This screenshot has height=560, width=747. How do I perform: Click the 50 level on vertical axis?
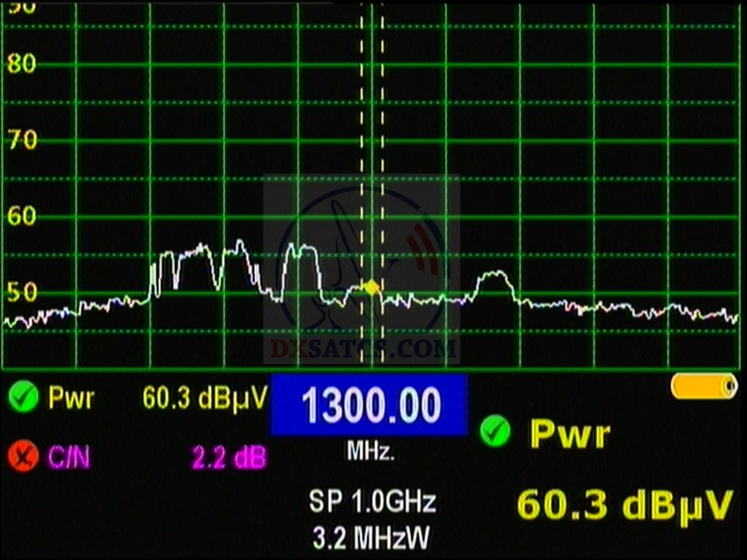point(22,293)
